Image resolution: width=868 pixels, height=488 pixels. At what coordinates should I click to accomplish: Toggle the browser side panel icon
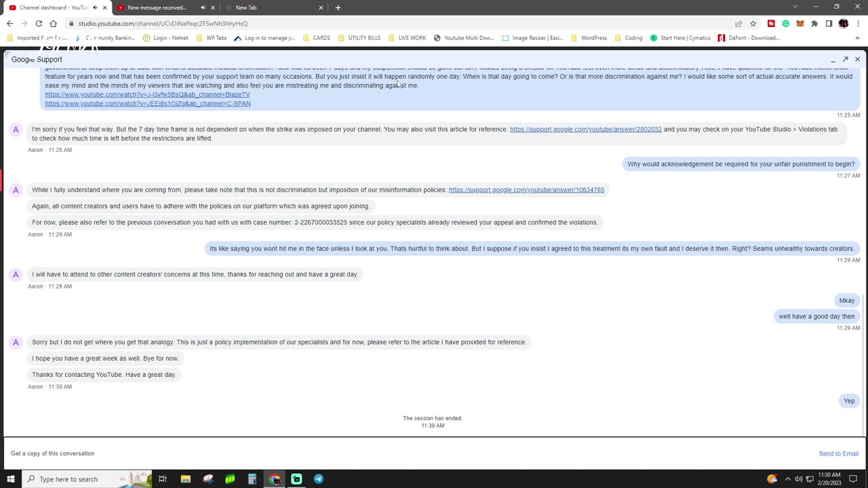coord(829,24)
